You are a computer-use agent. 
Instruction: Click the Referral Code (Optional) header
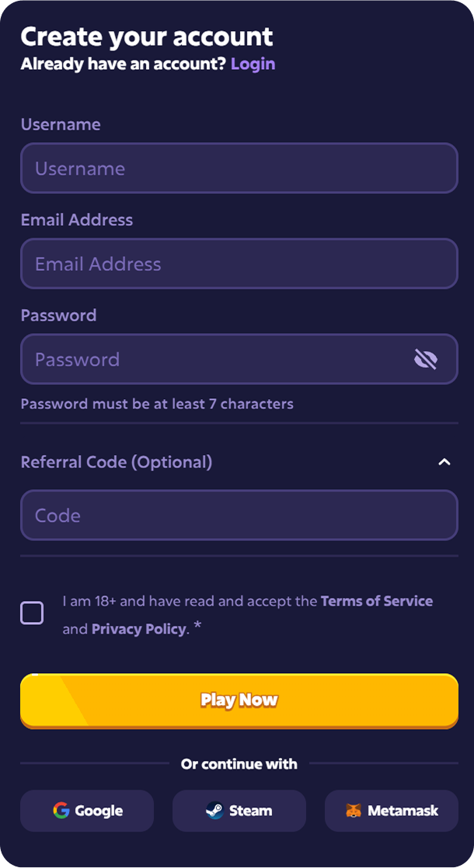[117, 462]
